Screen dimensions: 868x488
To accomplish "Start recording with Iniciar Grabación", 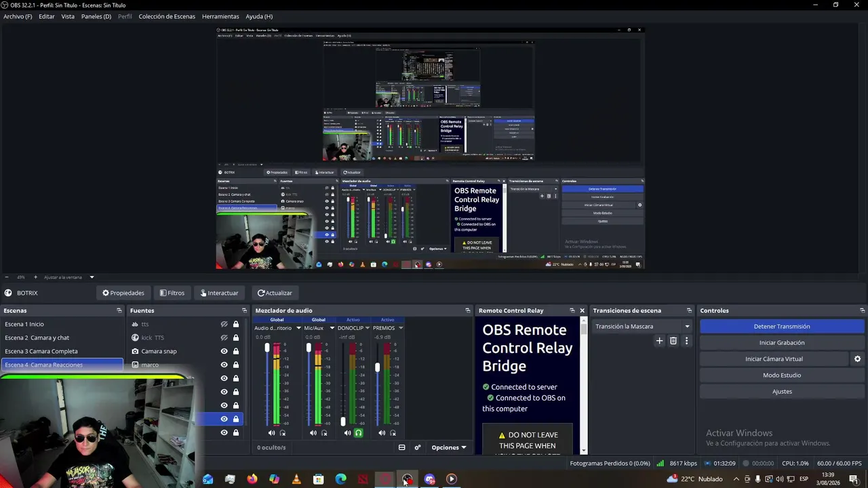I will point(782,342).
